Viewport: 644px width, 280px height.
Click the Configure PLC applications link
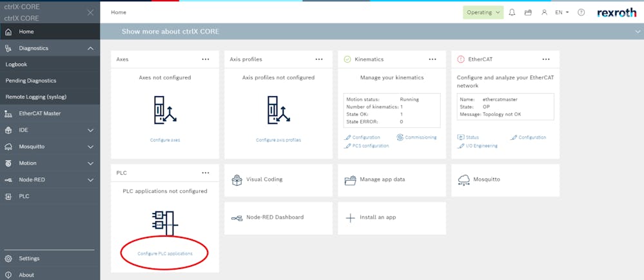pyautogui.click(x=164, y=254)
